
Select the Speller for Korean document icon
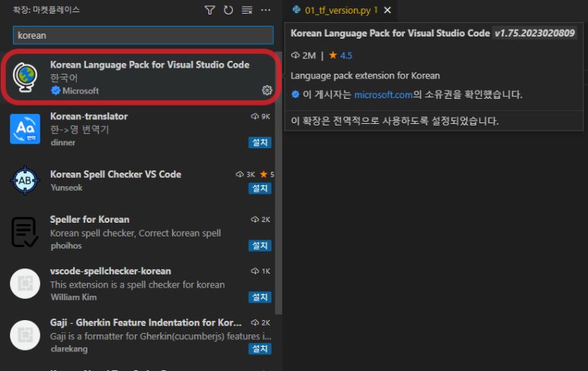coord(25,232)
